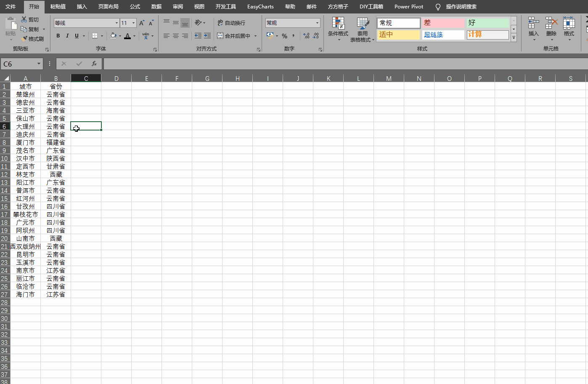Toggle Bold formatting
Screen dimensions: 588x384
58,36
